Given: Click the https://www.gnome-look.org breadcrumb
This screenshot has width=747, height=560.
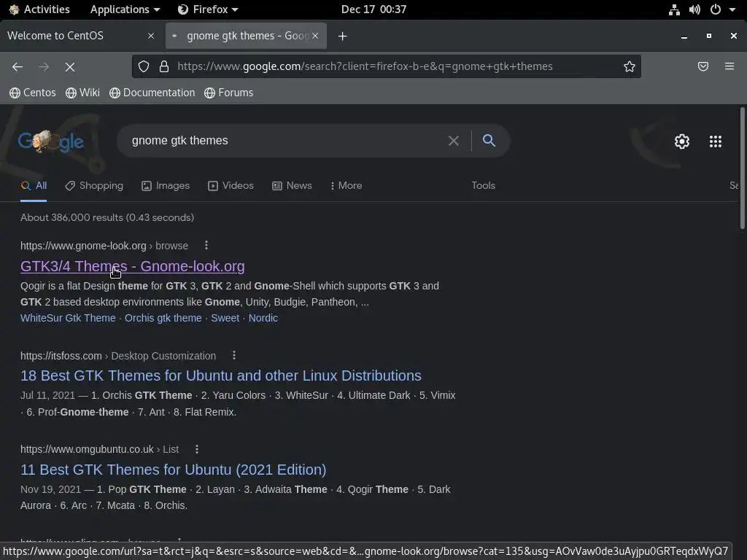Looking at the screenshot, I should [83, 246].
